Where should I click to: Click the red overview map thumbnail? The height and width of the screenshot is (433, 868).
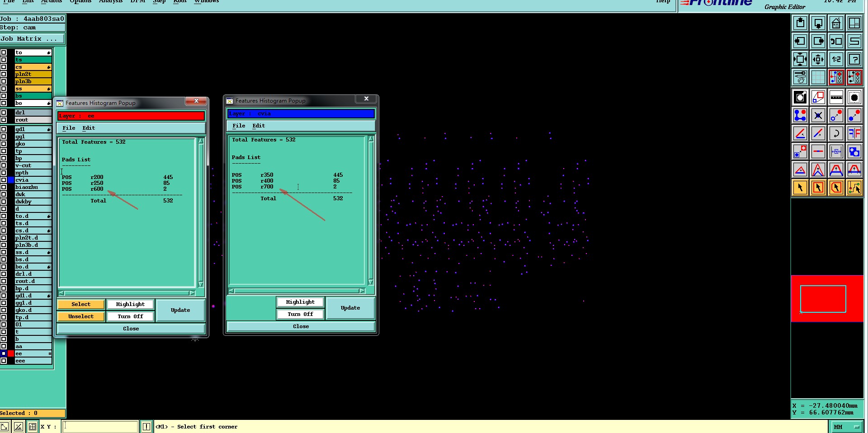pos(827,299)
